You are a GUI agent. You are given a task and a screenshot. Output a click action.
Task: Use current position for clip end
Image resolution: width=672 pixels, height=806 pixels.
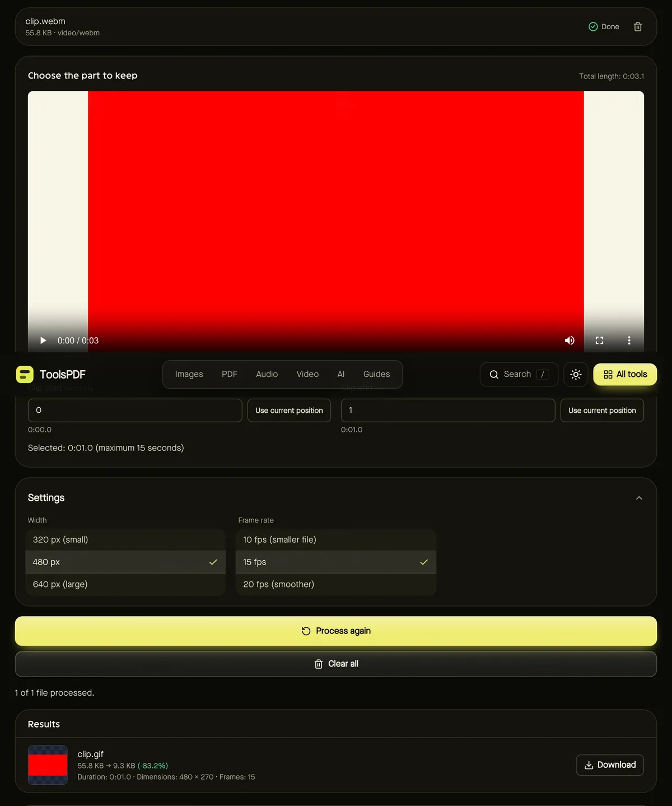pos(602,411)
